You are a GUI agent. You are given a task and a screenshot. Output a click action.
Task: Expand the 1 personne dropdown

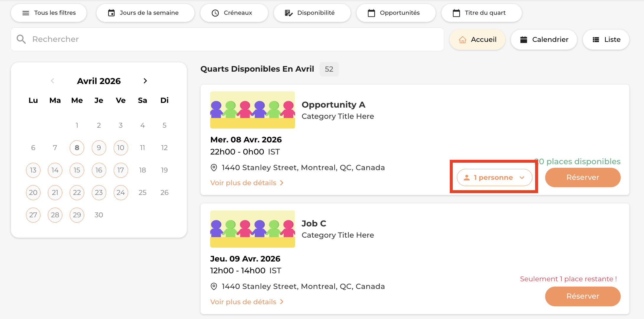pyautogui.click(x=494, y=177)
